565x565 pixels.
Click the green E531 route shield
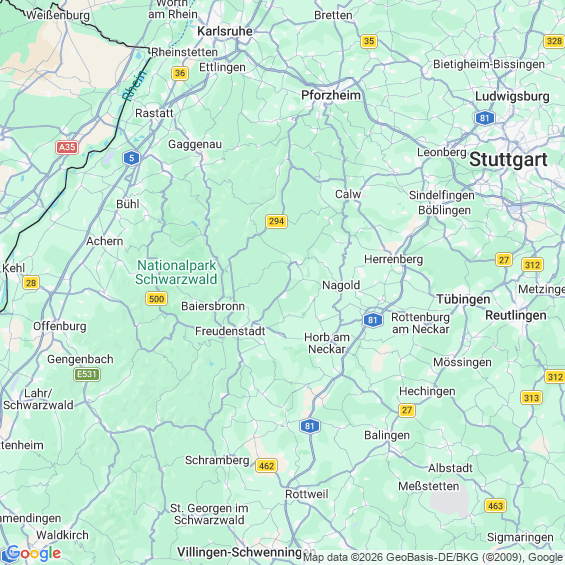[87, 374]
